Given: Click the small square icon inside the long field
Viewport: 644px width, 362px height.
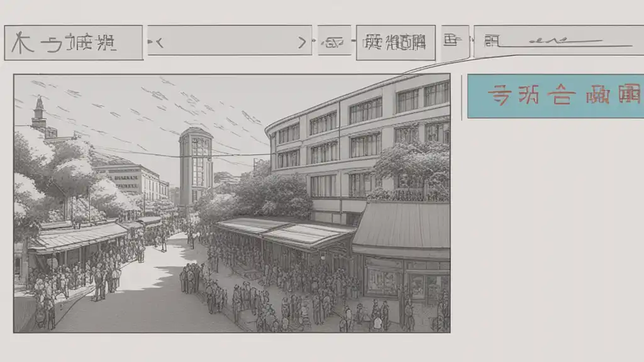Looking at the screenshot, I should [x=492, y=41].
